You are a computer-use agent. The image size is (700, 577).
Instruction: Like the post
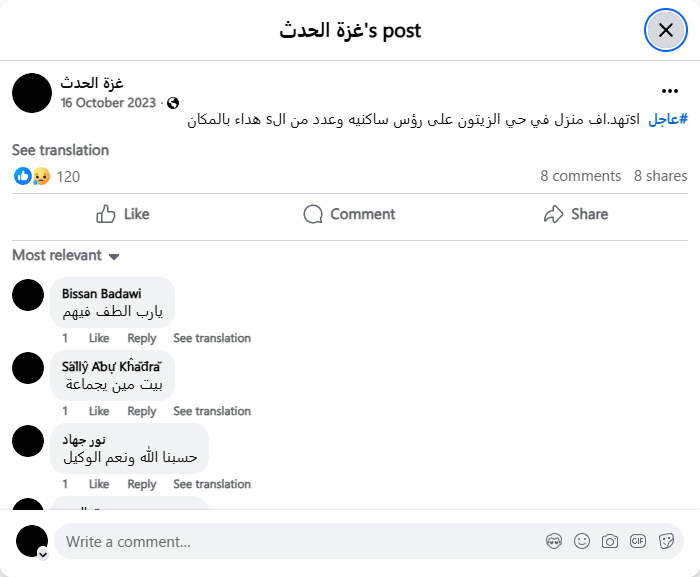point(122,214)
